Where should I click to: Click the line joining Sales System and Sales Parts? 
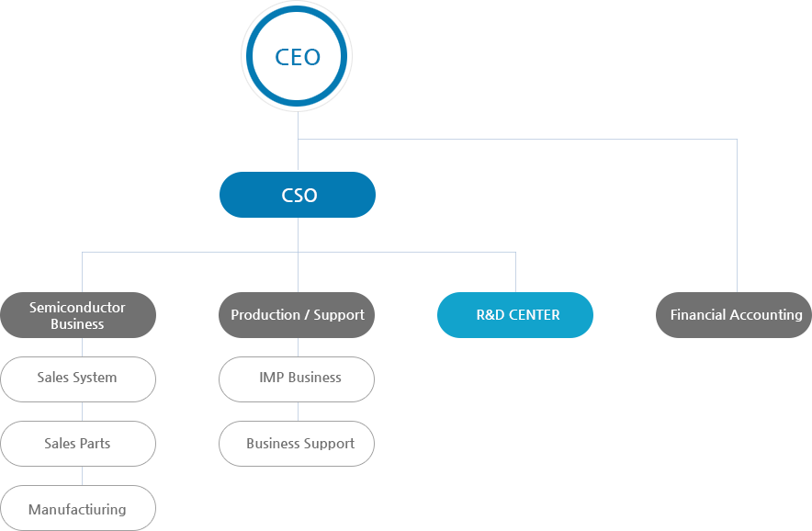point(83,412)
